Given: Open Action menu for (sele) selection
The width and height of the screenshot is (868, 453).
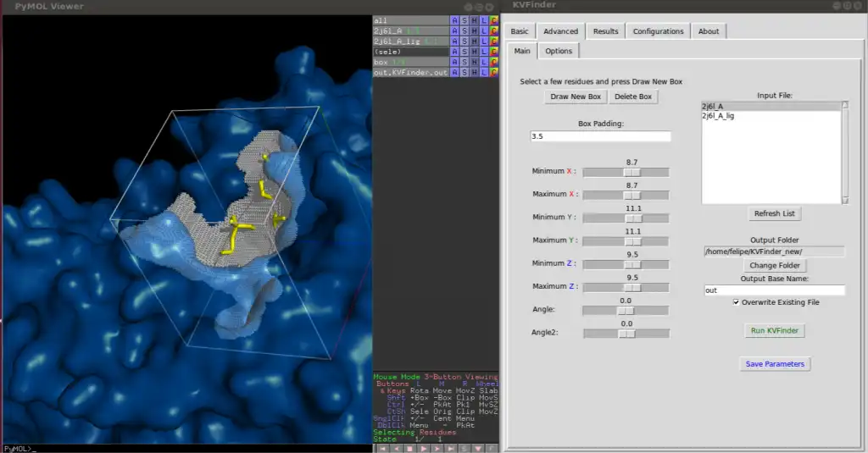Looking at the screenshot, I should pyautogui.click(x=455, y=52).
